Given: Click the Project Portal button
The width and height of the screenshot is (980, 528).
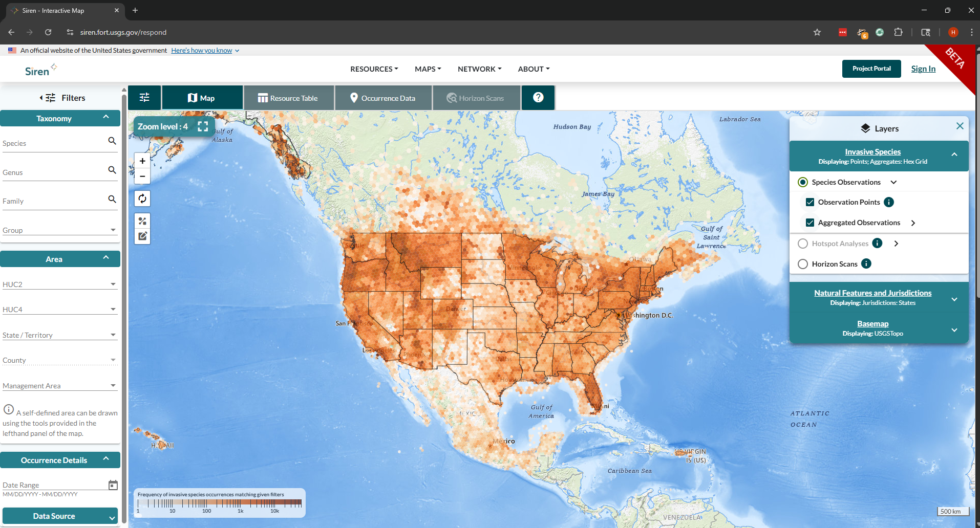Looking at the screenshot, I should [871, 69].
